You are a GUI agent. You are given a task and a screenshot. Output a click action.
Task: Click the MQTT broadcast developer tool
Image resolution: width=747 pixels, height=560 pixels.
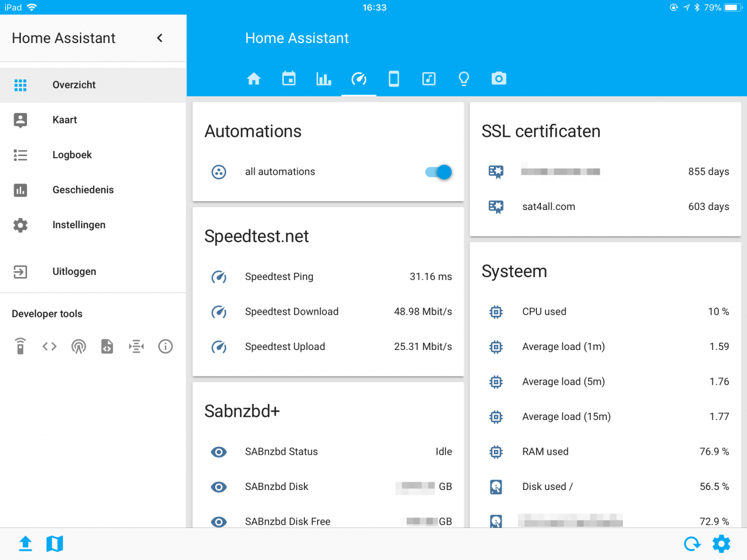[x=78, y=346]
